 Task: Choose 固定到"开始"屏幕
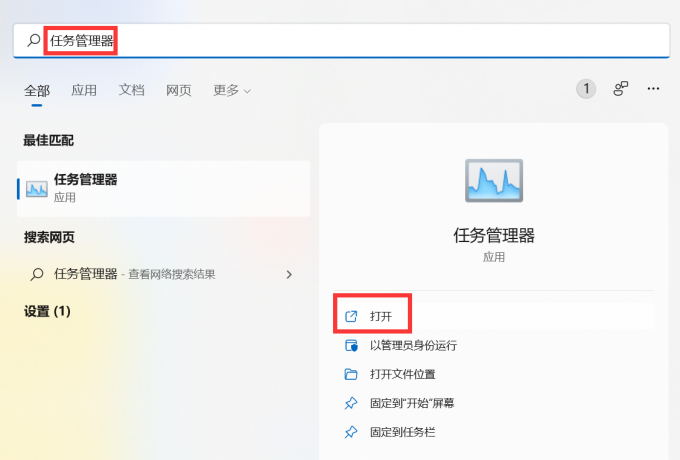tap(494, 403)
